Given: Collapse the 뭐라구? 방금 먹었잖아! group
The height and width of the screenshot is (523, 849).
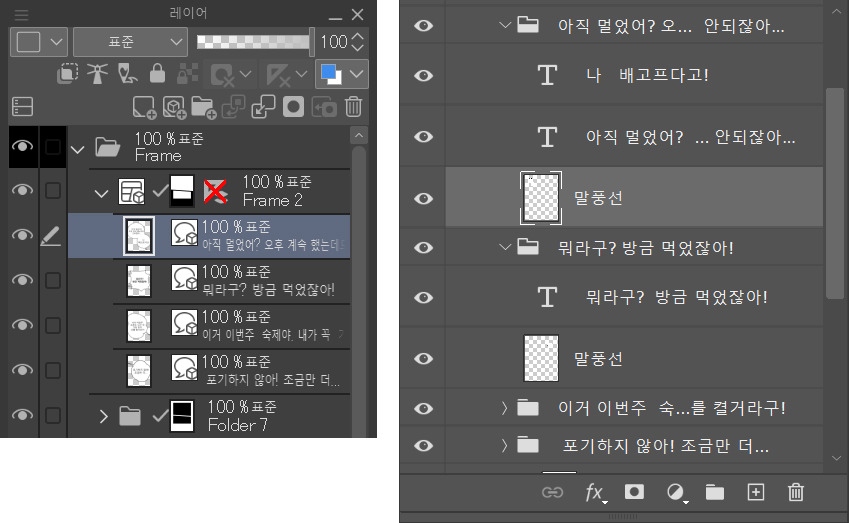Looking at the screenshot, I should coord(505,247).
